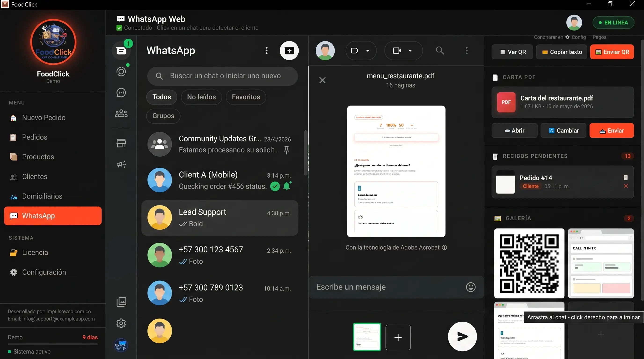Go to Nuevo Pedido in the menu

coord(53,118)
